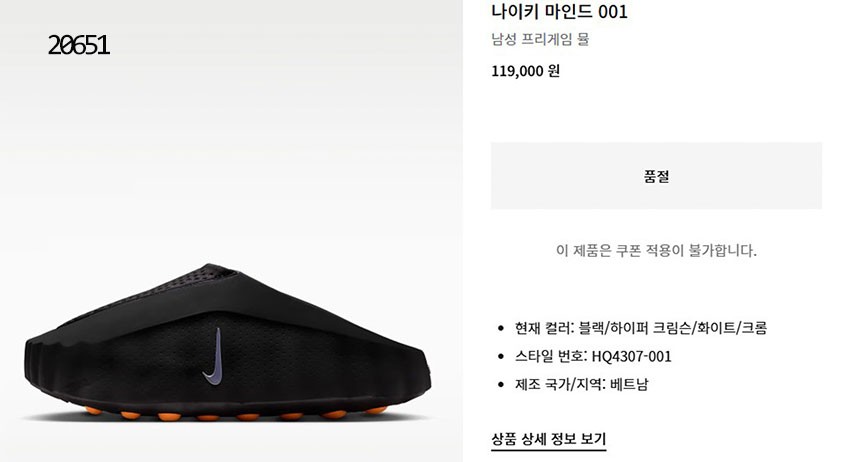Click the country of origin 베트남
The height and width of the screenshot is (462, 860).
click(x=629, y=384)
